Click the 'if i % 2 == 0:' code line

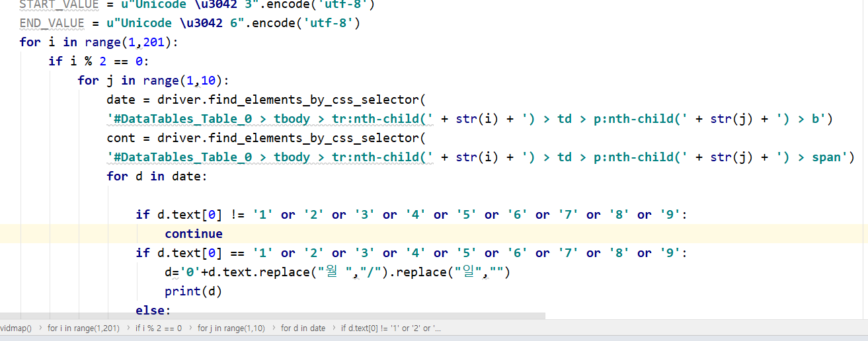[x=99, y=61]
